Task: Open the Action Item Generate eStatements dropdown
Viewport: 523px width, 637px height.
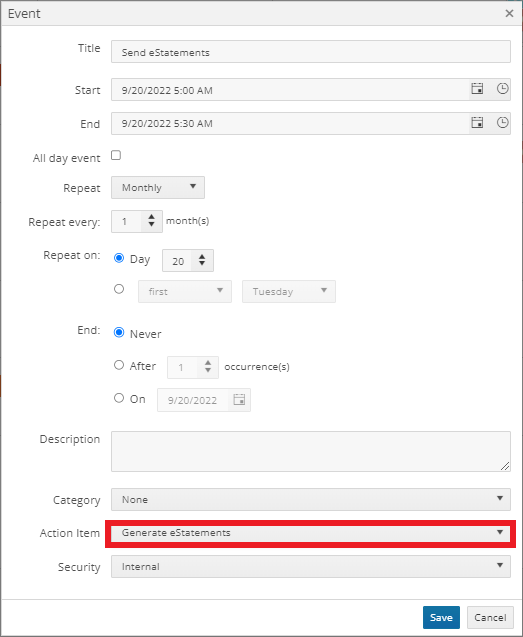Action: 311,533
